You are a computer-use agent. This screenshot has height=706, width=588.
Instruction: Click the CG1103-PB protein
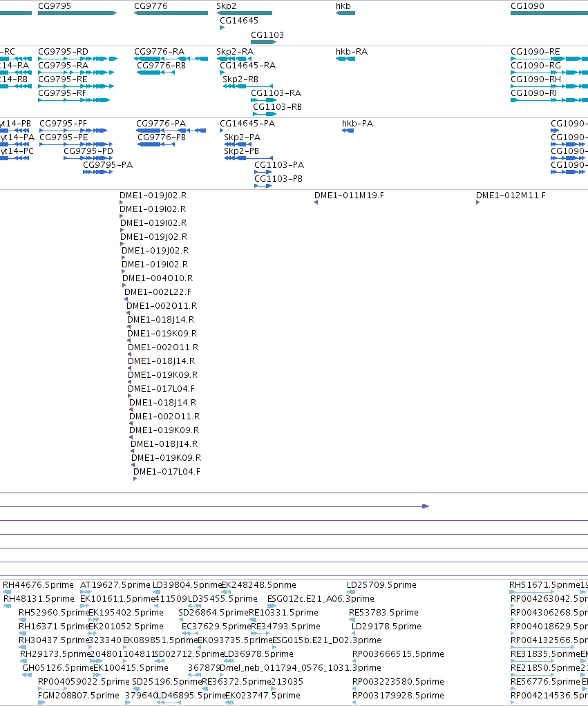[278, 179]
